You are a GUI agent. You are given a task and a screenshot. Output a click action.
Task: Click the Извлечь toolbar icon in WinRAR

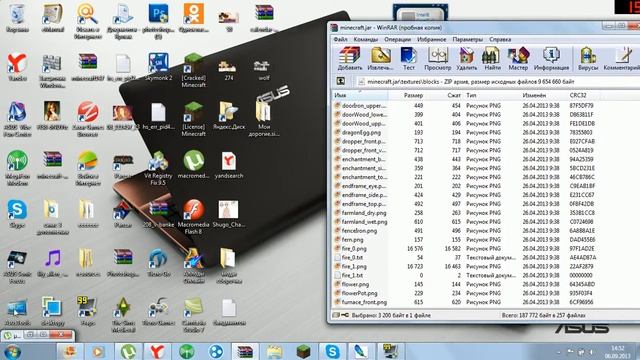(380, 58)
